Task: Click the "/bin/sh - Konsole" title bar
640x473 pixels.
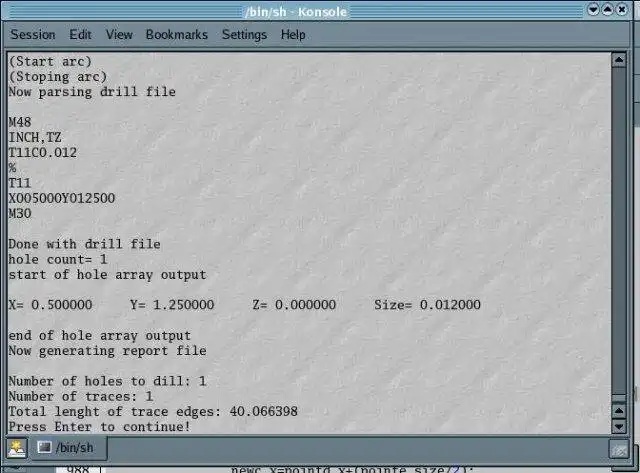Action: [x=296, y=11]
